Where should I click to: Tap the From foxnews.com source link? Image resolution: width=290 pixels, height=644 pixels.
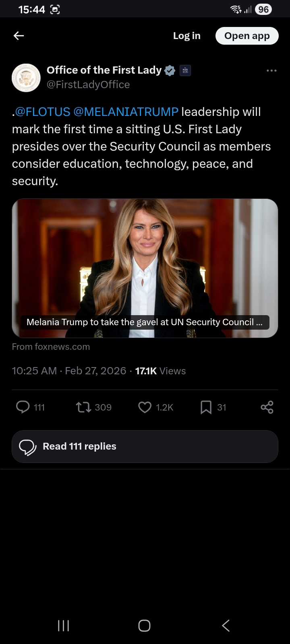[51, 347]
